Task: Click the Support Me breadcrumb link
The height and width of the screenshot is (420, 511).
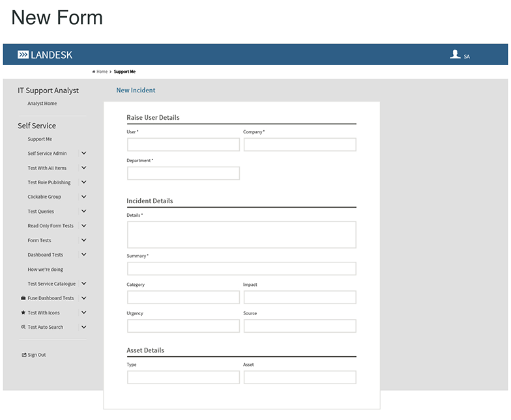Action: pyautogui.click(x=124, y=72)
